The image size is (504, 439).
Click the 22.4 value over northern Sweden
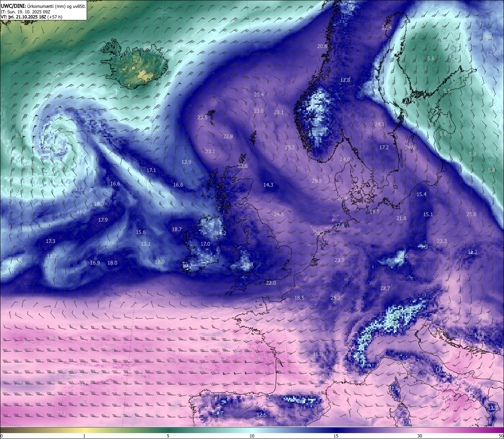click(x=387, y=28)
